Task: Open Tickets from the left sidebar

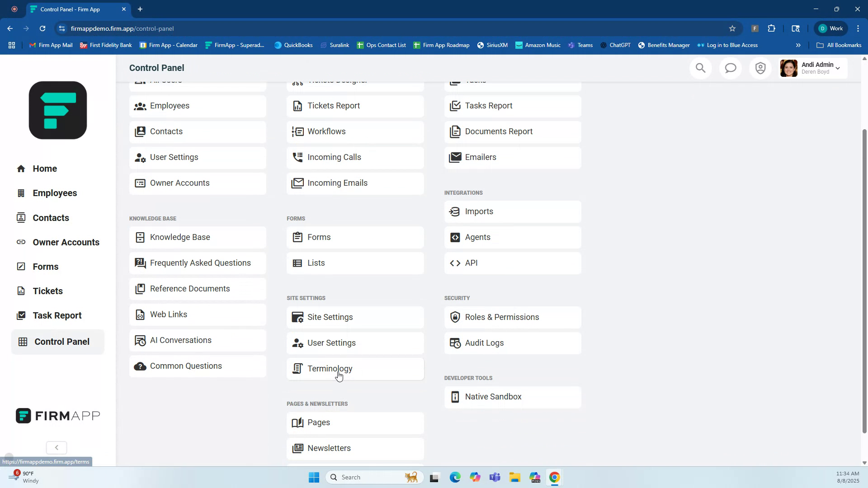Action: [x=47, y=291]
